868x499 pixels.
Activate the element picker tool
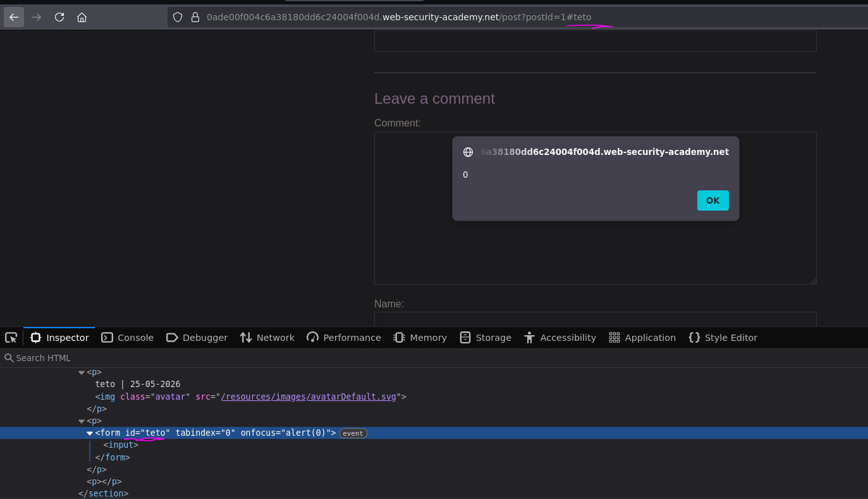tap(11, 338)
